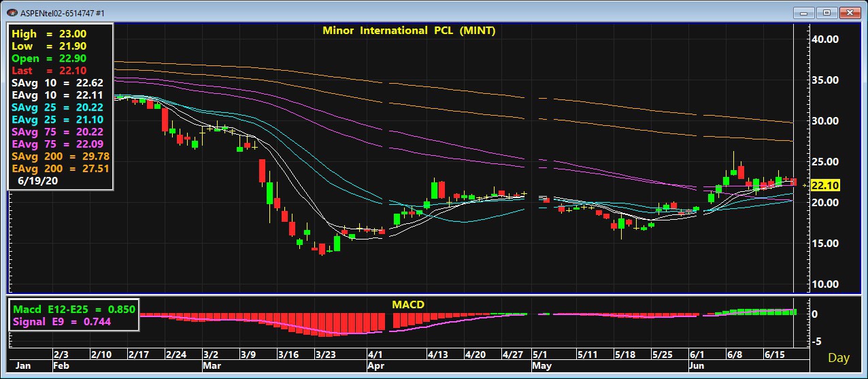
Task: Click the 5/1 date on time axis
Action: coord(540,355)
